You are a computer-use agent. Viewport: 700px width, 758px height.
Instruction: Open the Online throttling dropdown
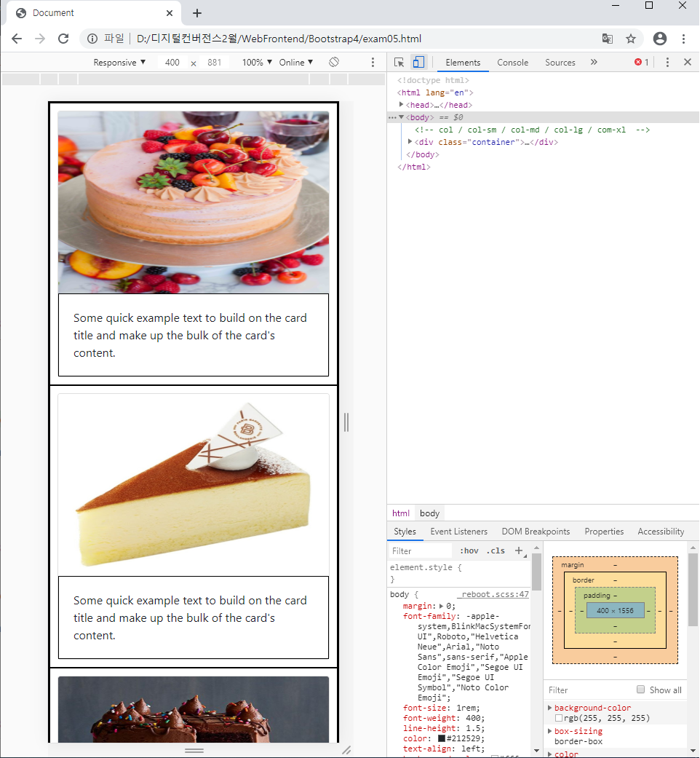[296, 63]
